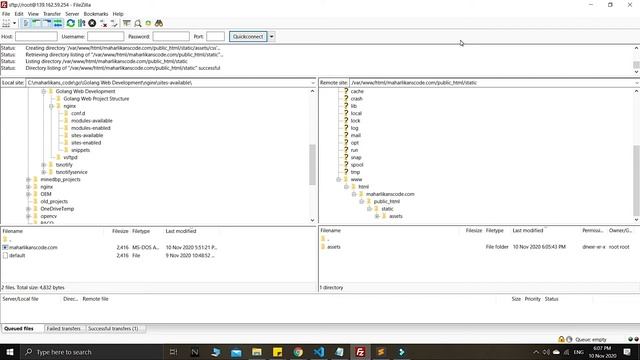The height and width of the screenshot is (360, 640).
Task: Sort remote files by Filesize column
Action: 473,231
